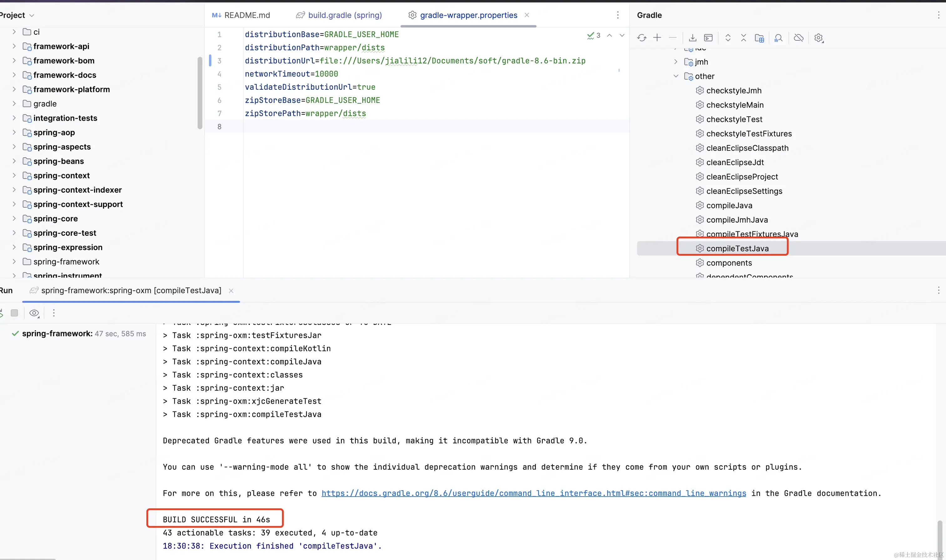Open Gradle Build Tool Settings gear
Screen dimensions: 946x560
[x=818, y=38]
